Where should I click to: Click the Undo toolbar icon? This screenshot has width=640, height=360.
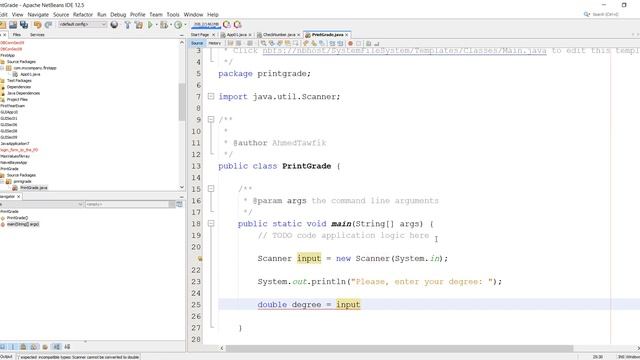38,25
